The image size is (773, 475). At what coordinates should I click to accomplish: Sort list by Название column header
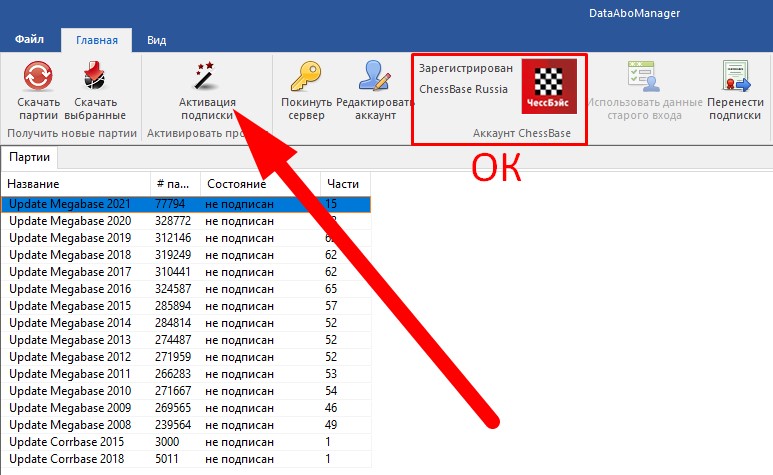75,184
